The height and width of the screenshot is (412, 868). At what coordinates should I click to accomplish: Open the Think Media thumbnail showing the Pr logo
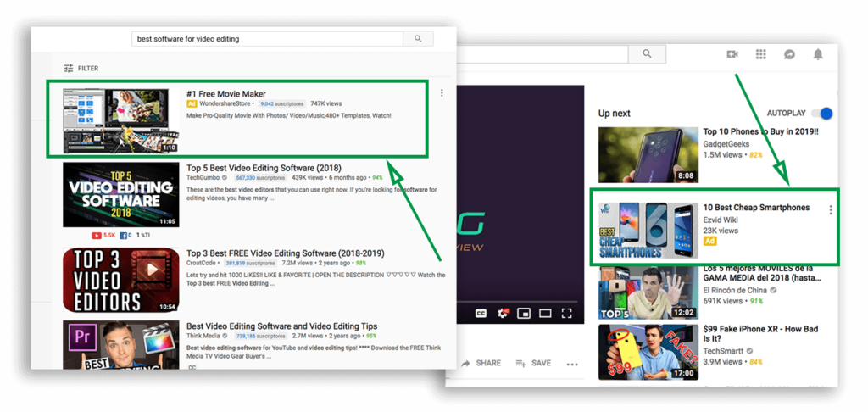click(x=121, y=345)
